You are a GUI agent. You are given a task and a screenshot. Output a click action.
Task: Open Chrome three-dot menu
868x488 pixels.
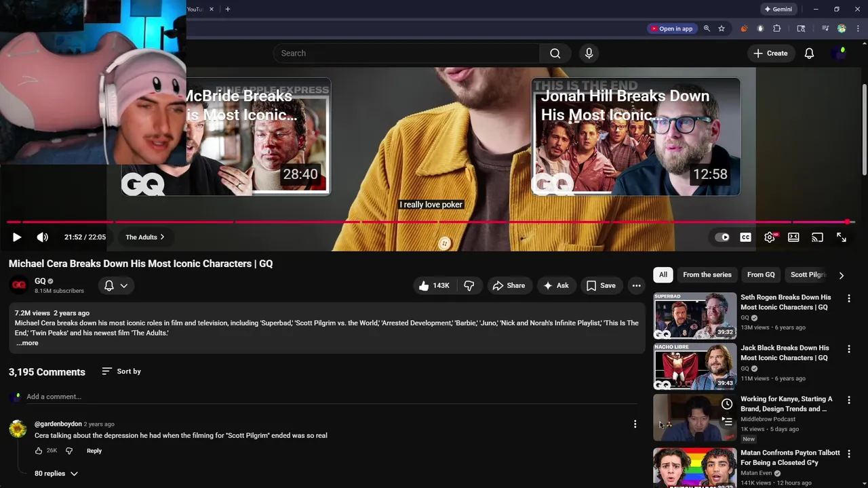[x=857, y=28]
